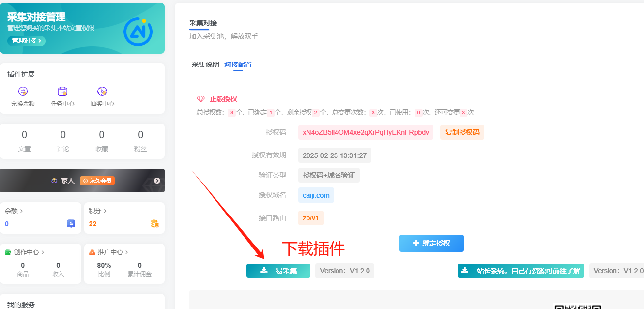This screenshot has height=309, width=644.
Task: Open the 任务中心 plugin icon
Action: coord(62,91)
